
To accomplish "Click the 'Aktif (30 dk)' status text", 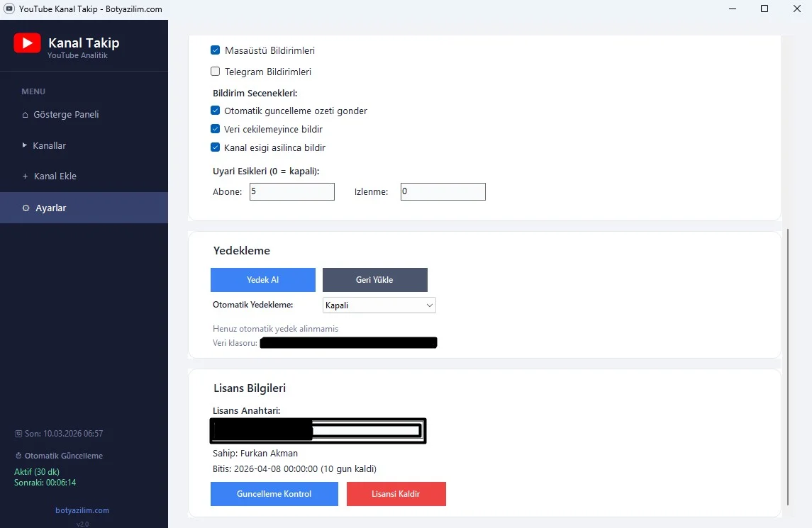I will (x=37, y=472).
